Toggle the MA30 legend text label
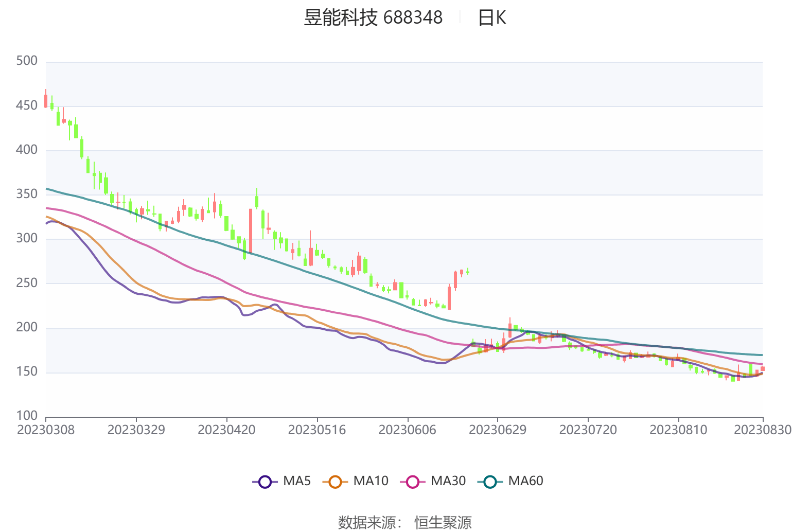Screen dimensions: 810x532 [448, 481]
